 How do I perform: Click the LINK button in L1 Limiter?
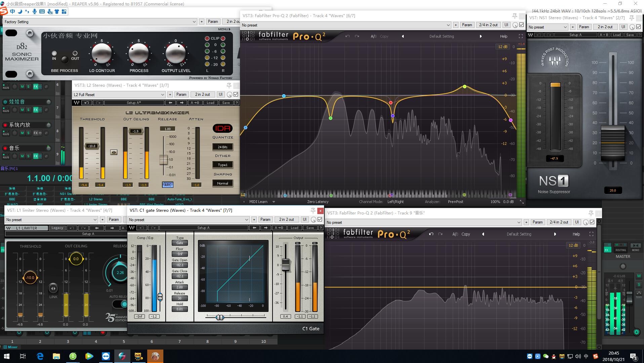(x=53, y=288)
